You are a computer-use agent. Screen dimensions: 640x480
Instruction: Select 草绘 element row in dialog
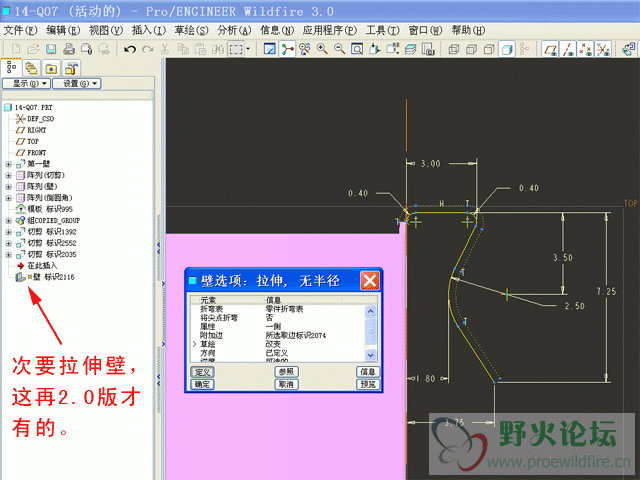point(278,344)
